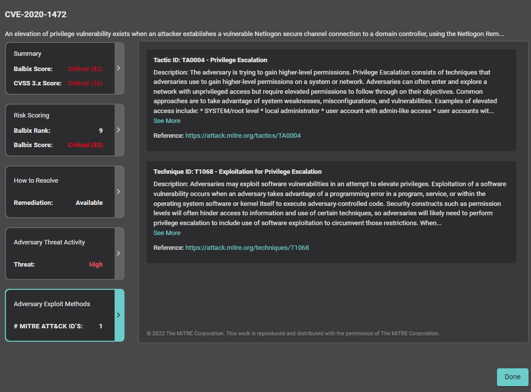
Task: Click the 'Technique ID: T1068' heading
Action: (x=237, y=172)
